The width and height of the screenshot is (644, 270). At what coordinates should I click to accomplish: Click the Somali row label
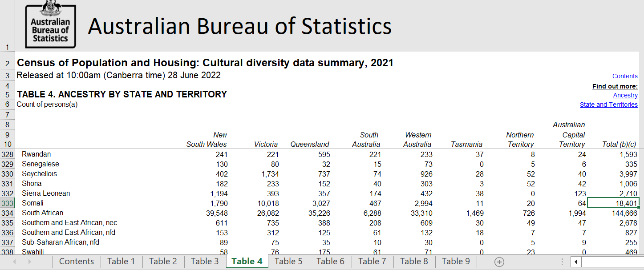click(32, 203)
